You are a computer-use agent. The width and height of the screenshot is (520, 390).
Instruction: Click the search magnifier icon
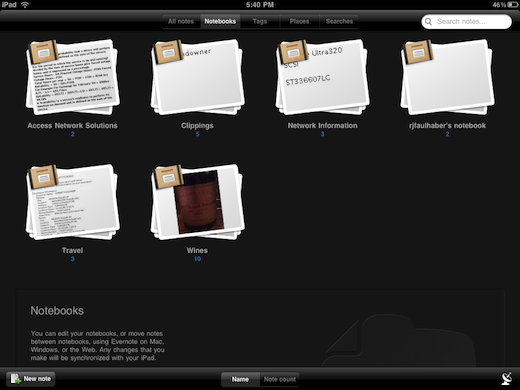tap(429, 22)
